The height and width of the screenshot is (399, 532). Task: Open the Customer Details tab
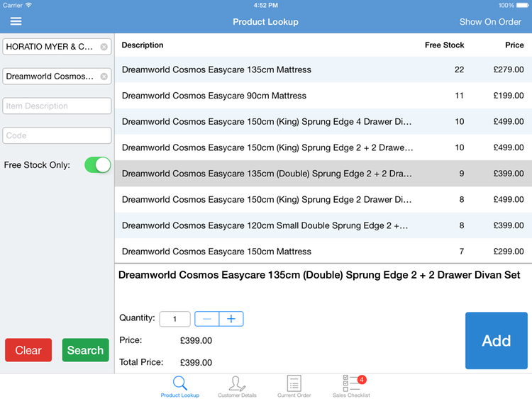click(237, 386)
